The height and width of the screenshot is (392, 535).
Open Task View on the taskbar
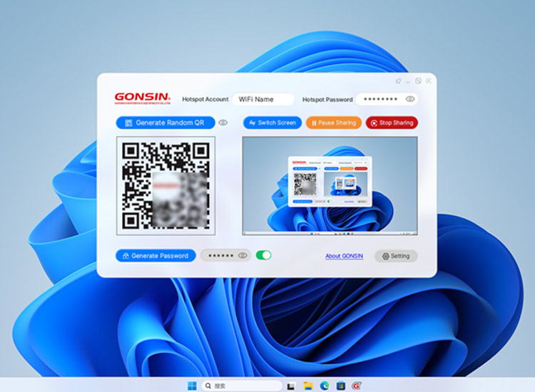pyautogui.click(x=291, y=386)
